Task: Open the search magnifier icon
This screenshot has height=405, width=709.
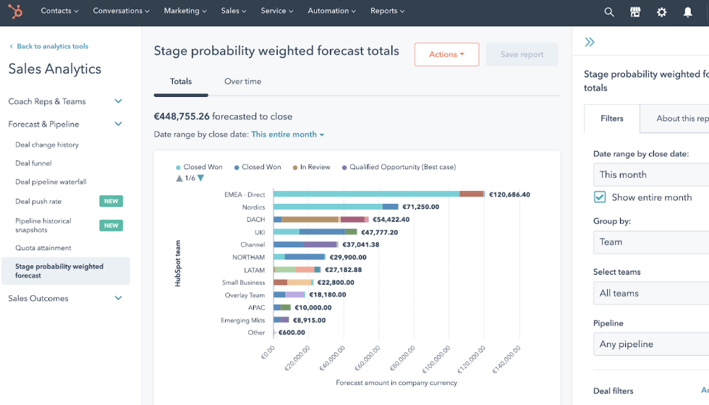Action: (x=609, y=12)
